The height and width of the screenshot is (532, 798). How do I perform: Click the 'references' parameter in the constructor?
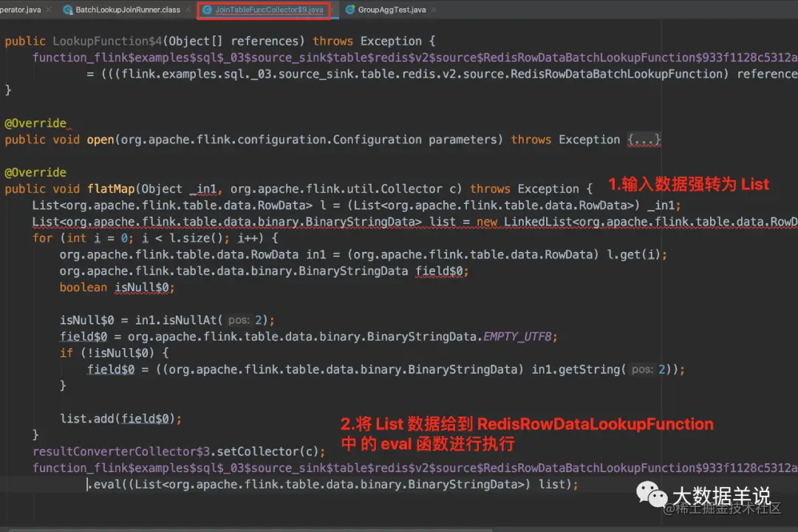click(x=264, y=41)
